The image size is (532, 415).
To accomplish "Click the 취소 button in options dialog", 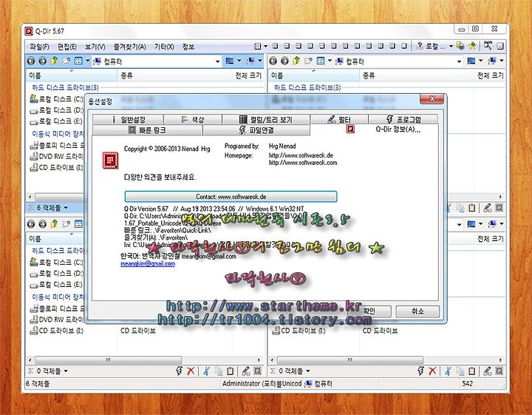I will 417,311.
